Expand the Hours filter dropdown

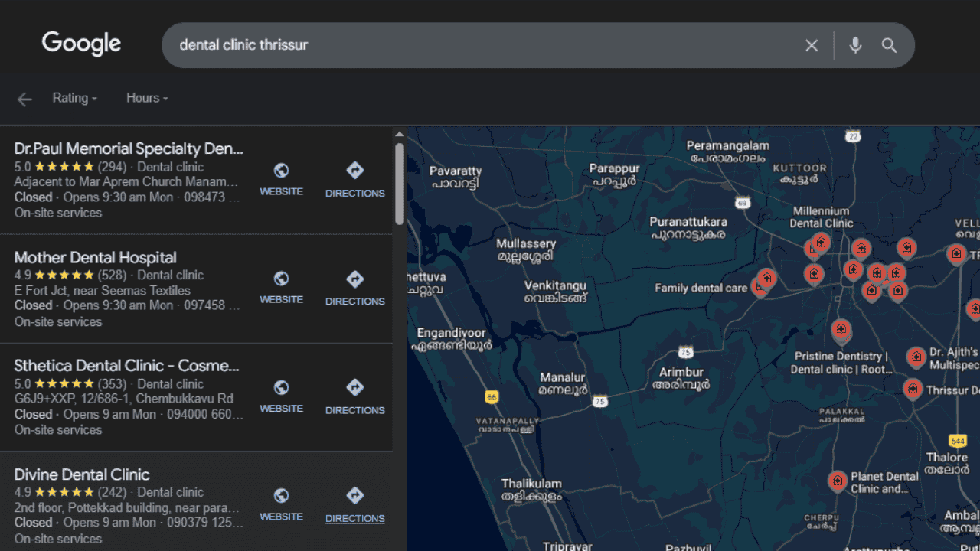coord(147,98)
